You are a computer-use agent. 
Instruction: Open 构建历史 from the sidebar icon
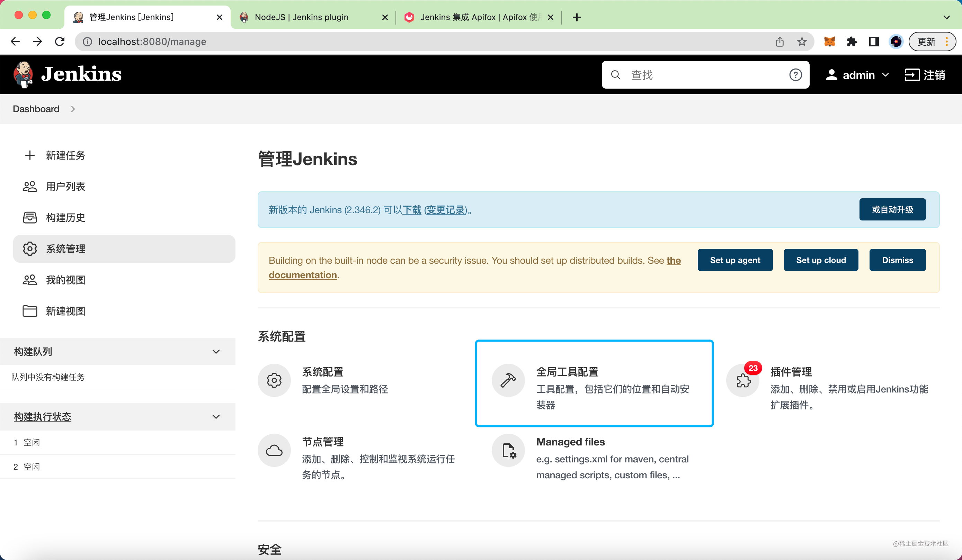pos(30,217)
